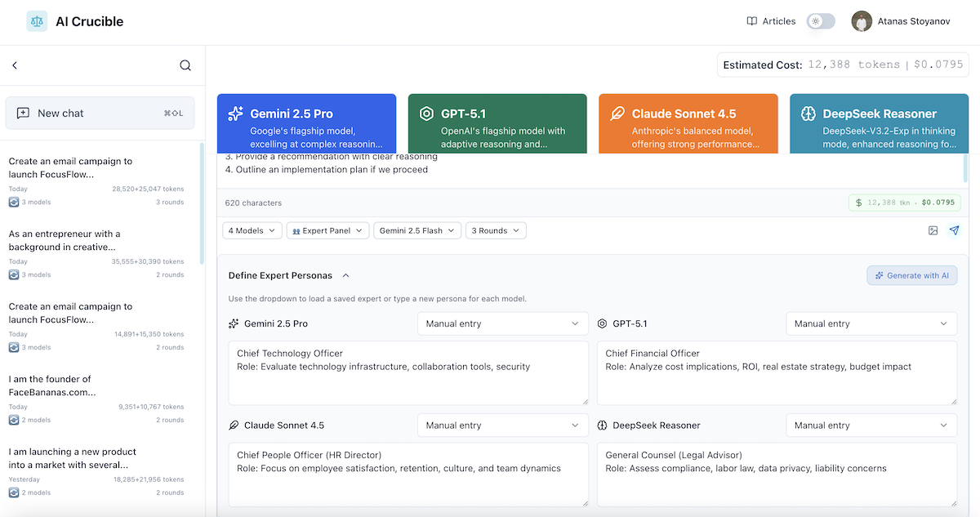Click the attach image icon
Screen dimensions: 980x517
(933, 230)
